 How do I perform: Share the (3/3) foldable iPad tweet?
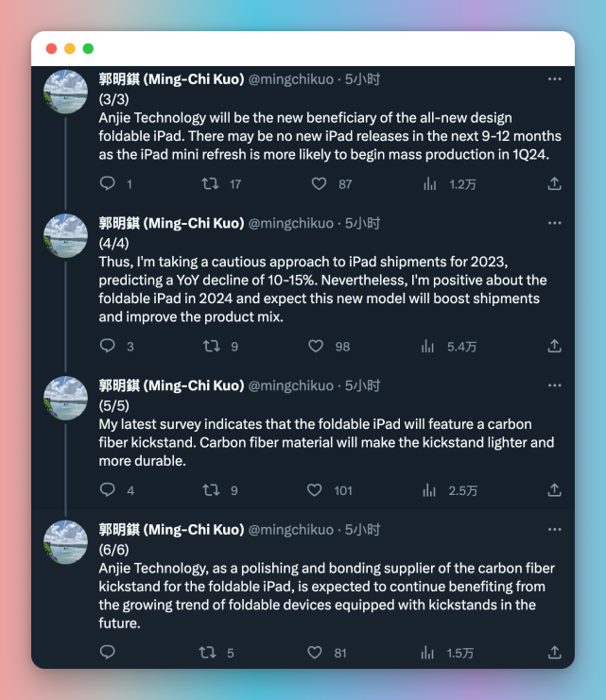[555, 184]
